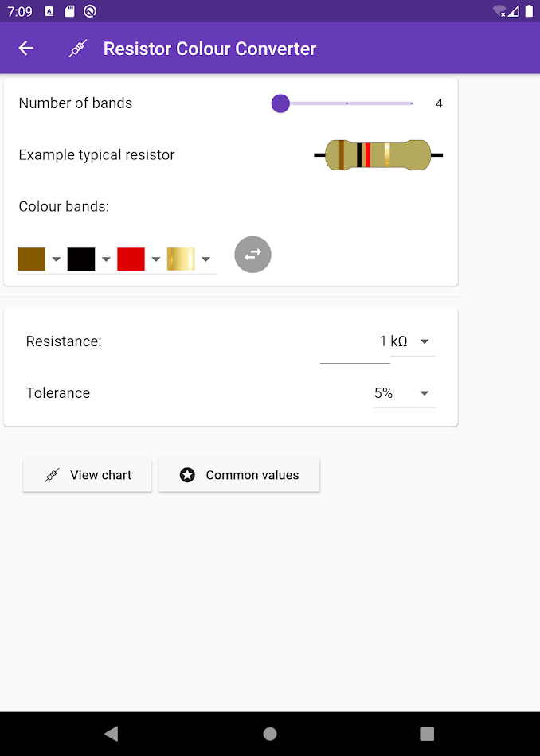
Task: Tap the Android home circle button
Action: click(x=270, y=734)
